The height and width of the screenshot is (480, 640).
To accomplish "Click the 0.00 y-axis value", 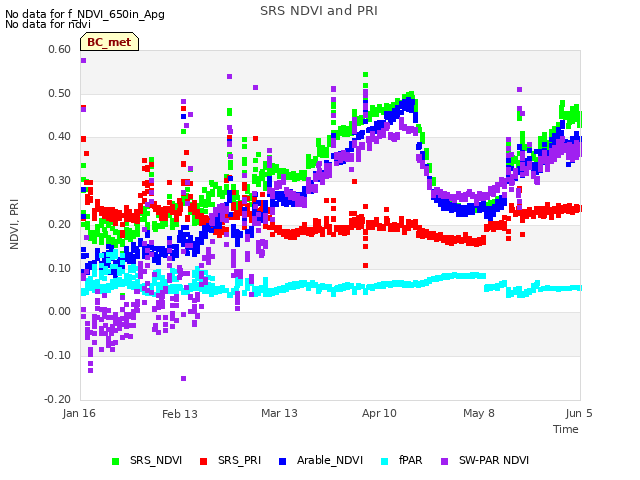I will (x=60, y=311).
